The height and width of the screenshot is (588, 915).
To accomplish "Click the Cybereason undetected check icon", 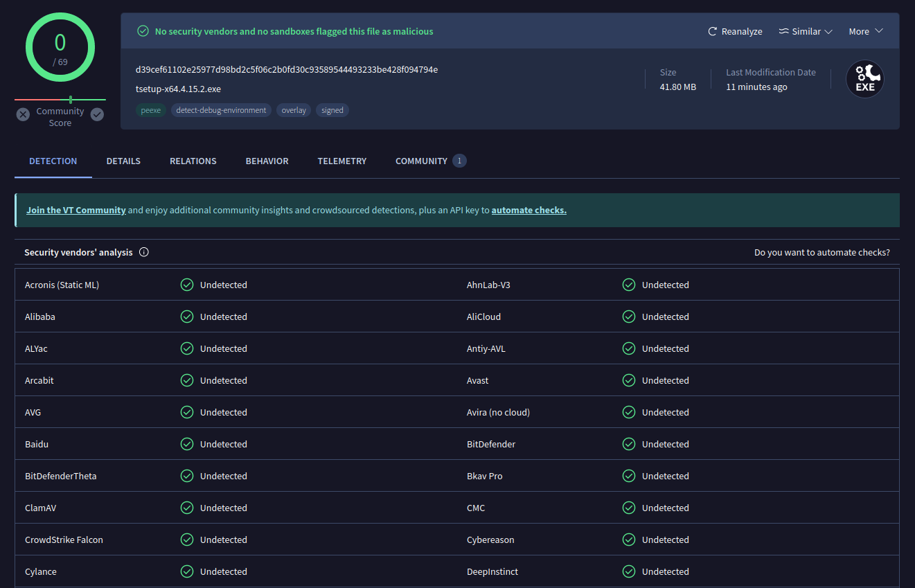I will click(629, 540).
